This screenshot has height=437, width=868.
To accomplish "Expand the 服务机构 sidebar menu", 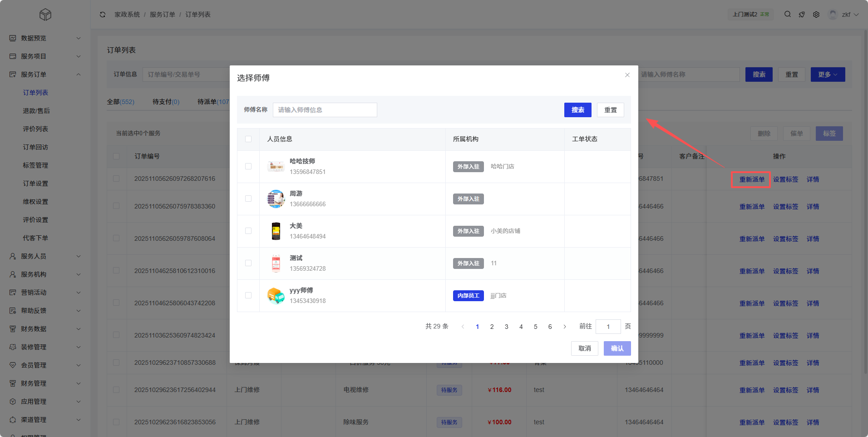I will tap(79, 274).
